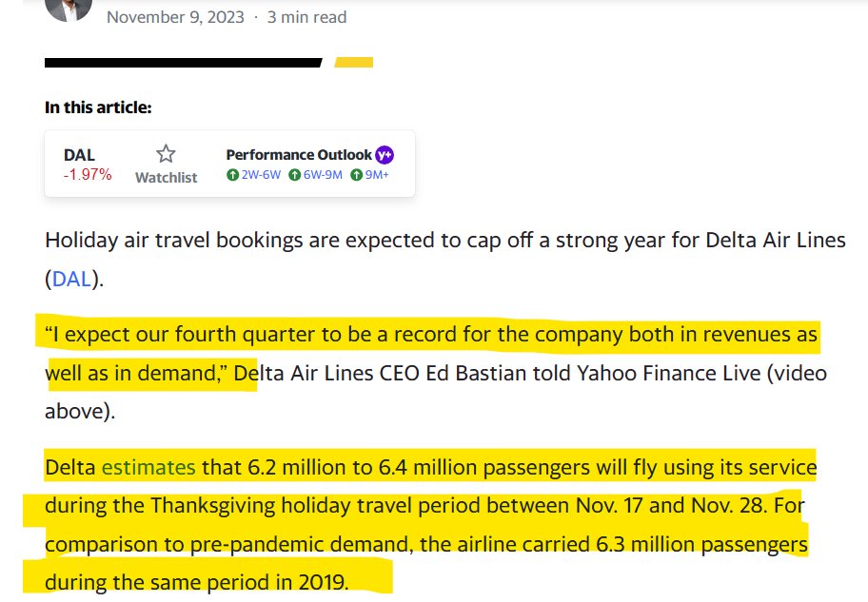Click the Watchlist label under the star
Image resolution: width=868 pixels, height=602 pixels.
point(167,177)
